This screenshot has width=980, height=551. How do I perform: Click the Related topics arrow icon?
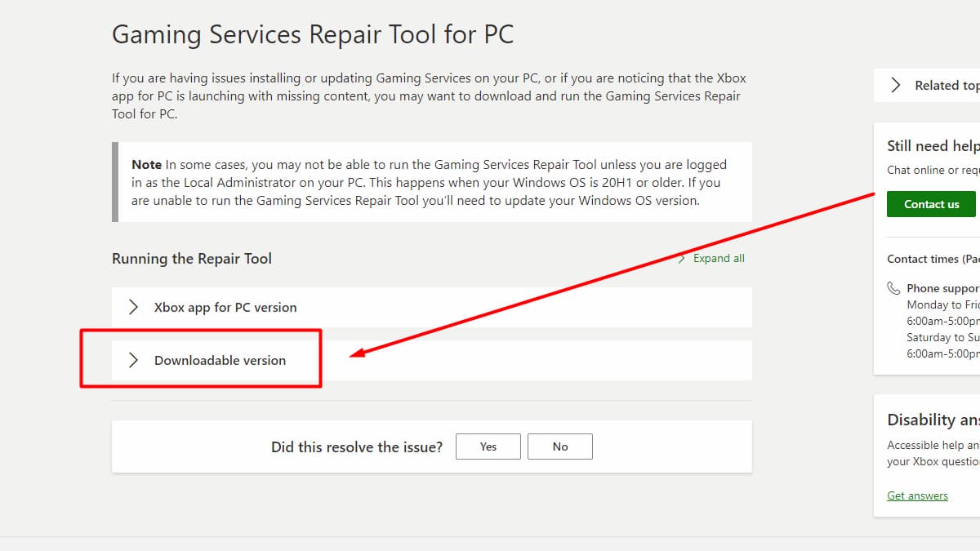[x=896, y=85]
